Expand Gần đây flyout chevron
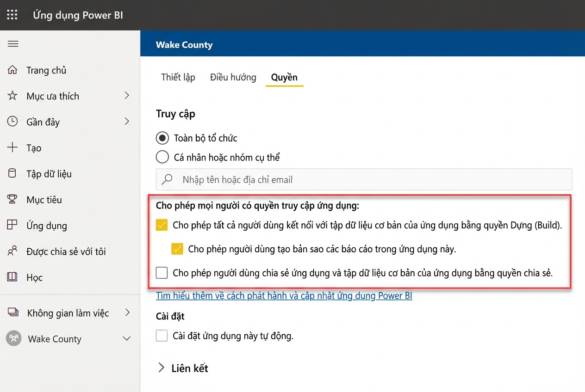The width and height of the screenshot is (585, 392). tap(127, 122)
